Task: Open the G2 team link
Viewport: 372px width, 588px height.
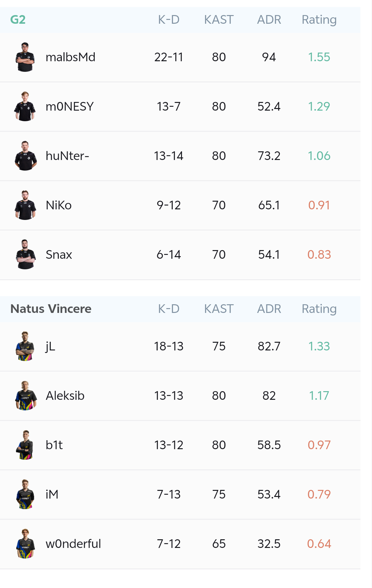Action: click(x=18, y=20)
